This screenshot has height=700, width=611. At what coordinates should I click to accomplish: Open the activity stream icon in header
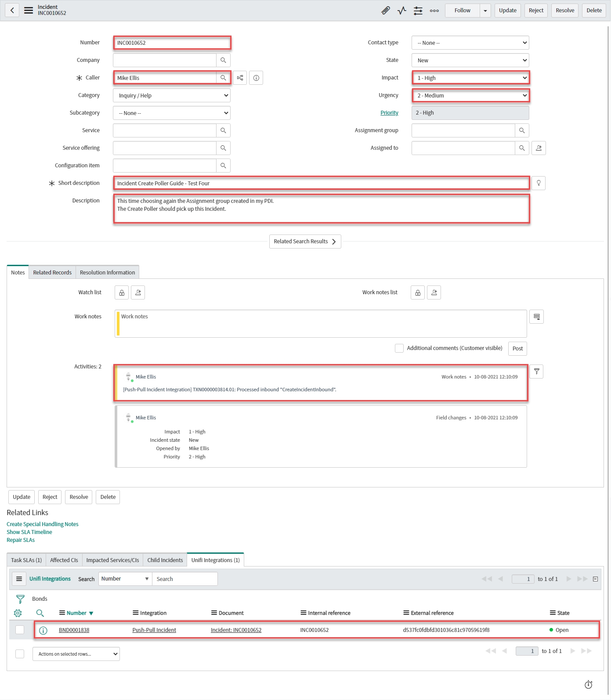pos(401,11)
